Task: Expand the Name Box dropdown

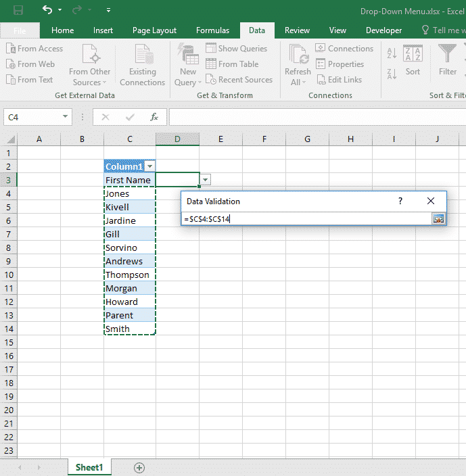Action: point(66,117)
